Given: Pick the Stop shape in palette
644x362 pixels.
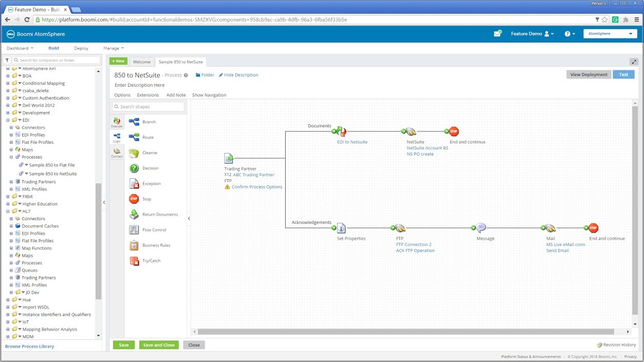Looking at the screenshot, I should 134,199.
